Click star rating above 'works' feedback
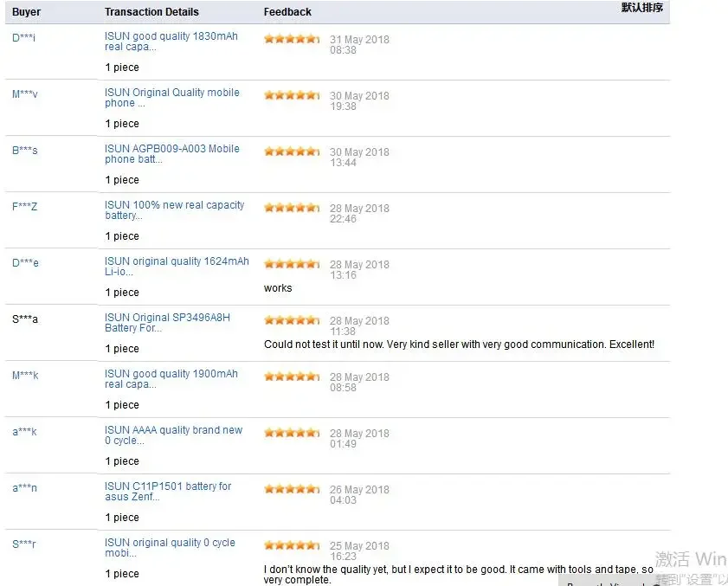This screenshot has height=586, width=728. pyautogui.click(x=292, y=264)
